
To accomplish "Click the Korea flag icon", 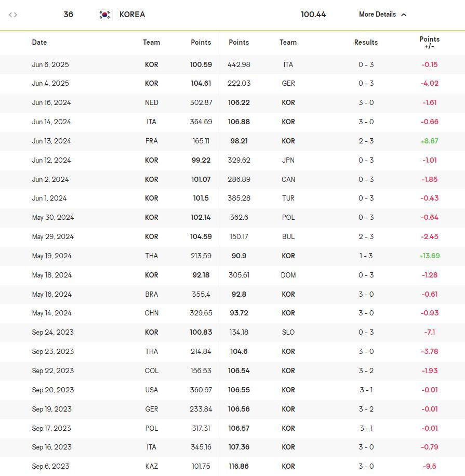I will pos(105,15).
